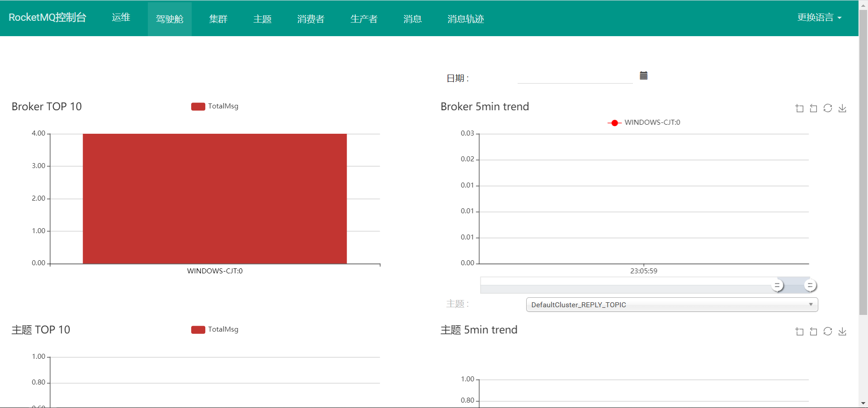The height and width of the screenshot is (408, 868).
Task: Toggle TotalMsg legend in Broker TOP 10
Action: click(215, 106)
